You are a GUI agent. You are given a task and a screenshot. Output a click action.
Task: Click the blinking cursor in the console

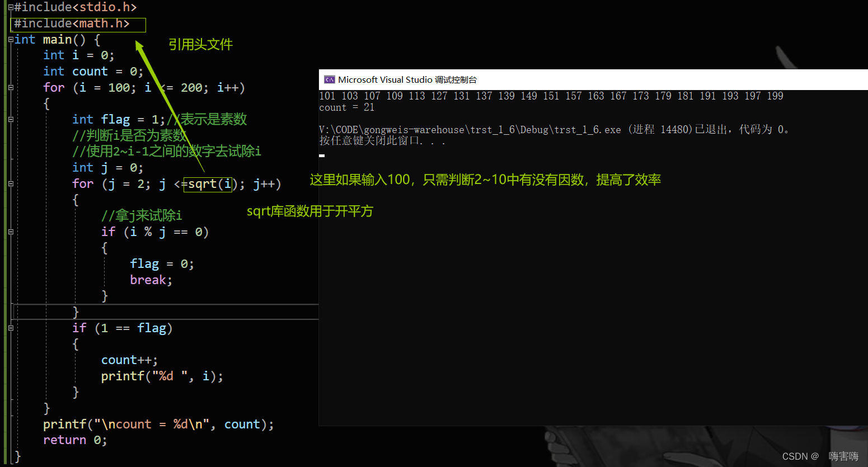pos(322,155)
